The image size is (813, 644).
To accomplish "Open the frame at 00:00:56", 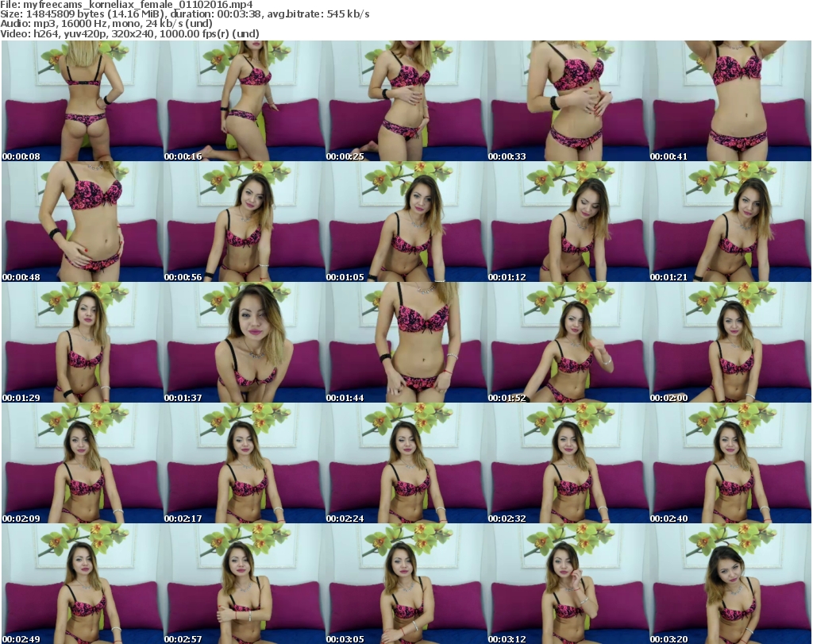I will 245,222.
